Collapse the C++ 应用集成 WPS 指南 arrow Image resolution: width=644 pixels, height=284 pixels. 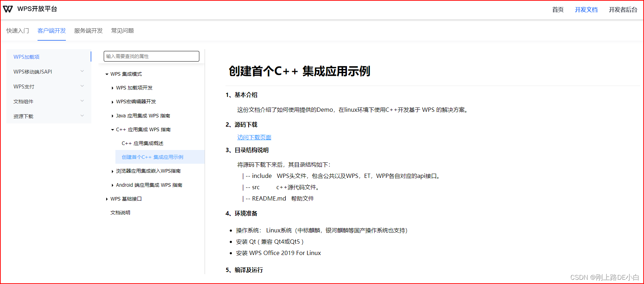[113, 130]
